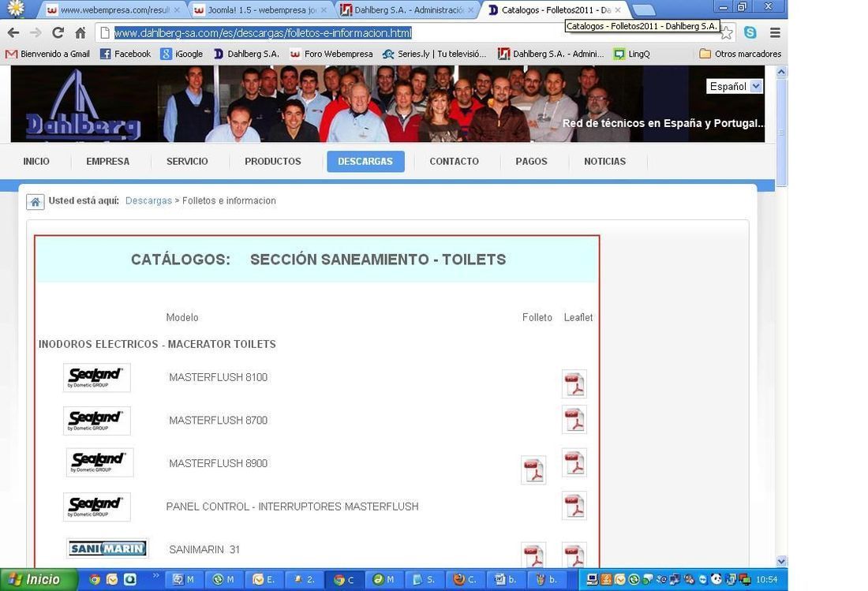Click the Skype extension icon
Screen dimensions: 868x591
pyautogui.click(x=750, y=32)
